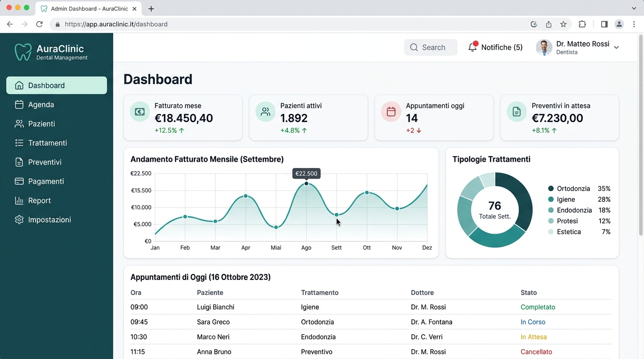Click the In Corso status
644x359 pixels.
click(533, 322)
